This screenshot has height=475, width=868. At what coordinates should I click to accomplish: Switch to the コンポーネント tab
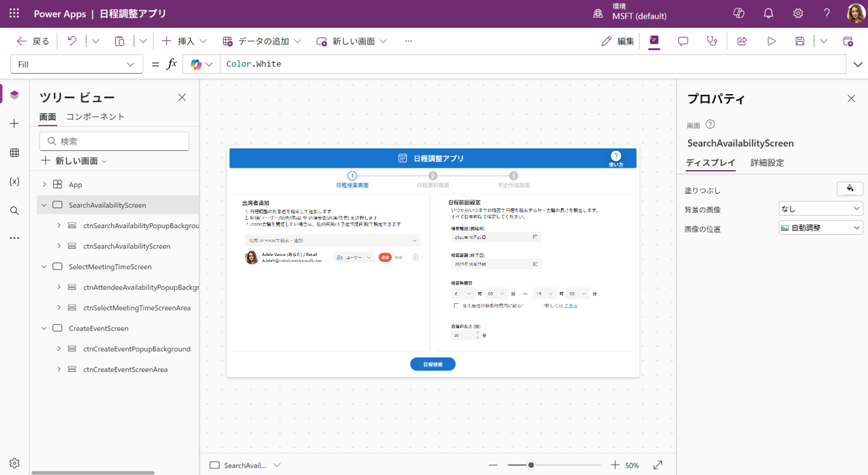[96, 117]
